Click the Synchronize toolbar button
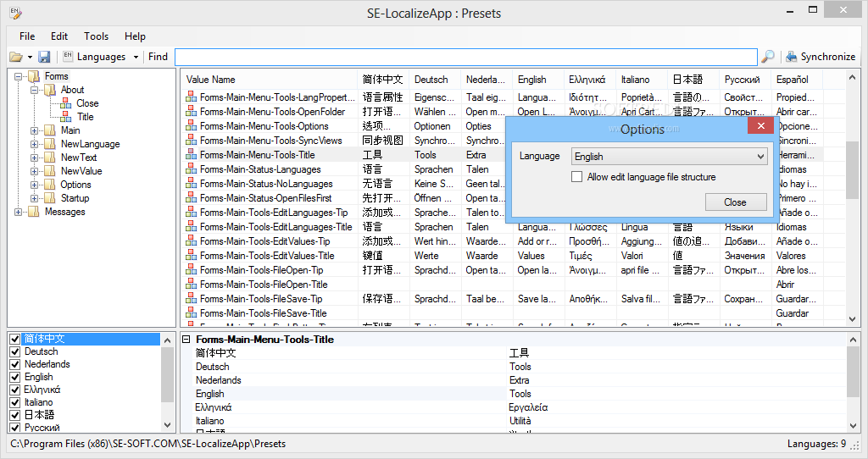The width and height of the screenshot is (868, 459). coord(821,57)
